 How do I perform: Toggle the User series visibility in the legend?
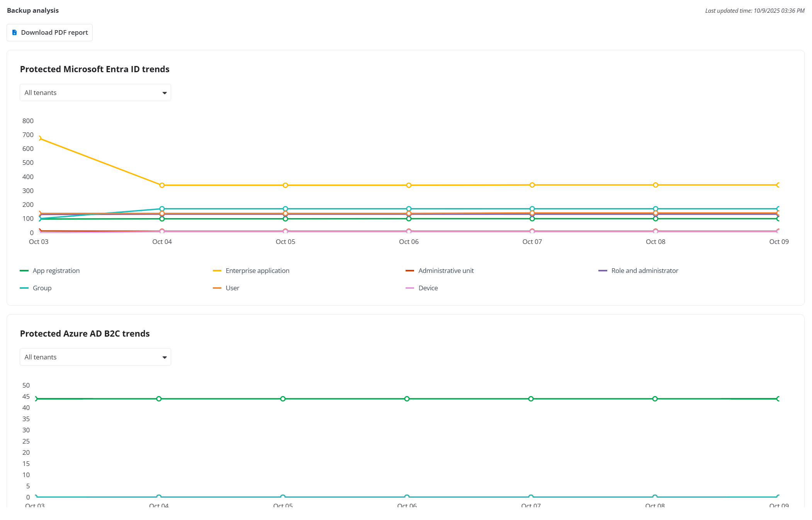(232, 288)
